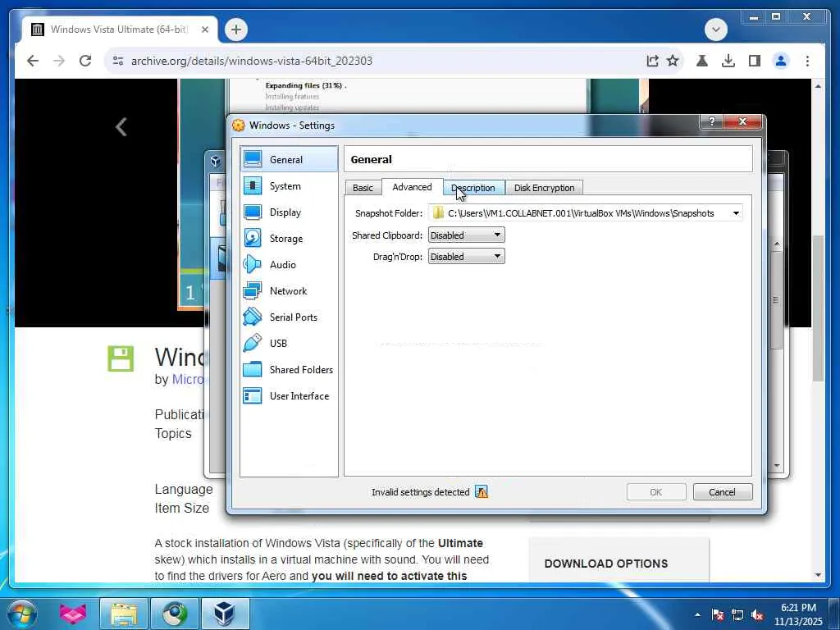840x630 pixels.
Task: Click the invalid settings warning icon
Action: tap(481, 492)
